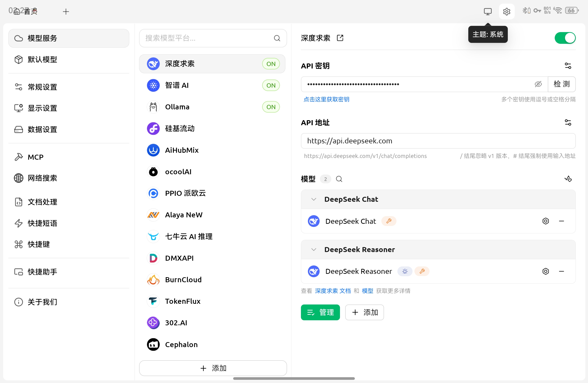Open 默认模型 settings

[69, 60]
